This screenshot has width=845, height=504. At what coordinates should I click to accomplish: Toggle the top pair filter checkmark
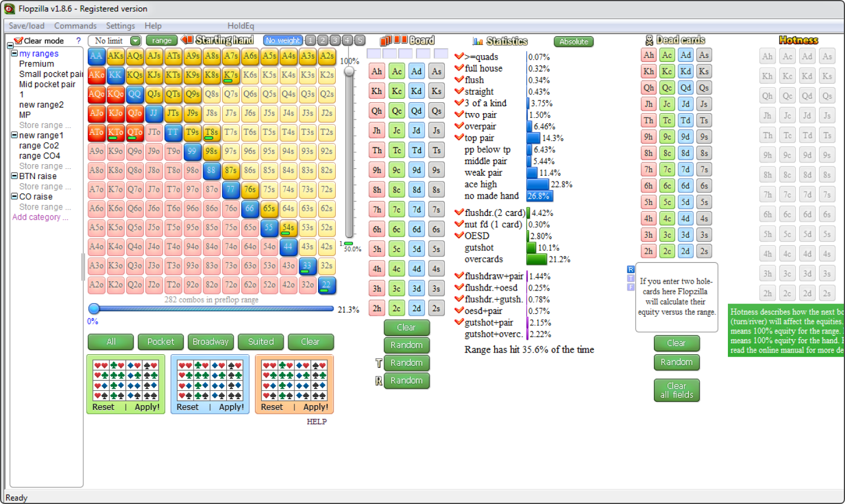tap(459, 138)
